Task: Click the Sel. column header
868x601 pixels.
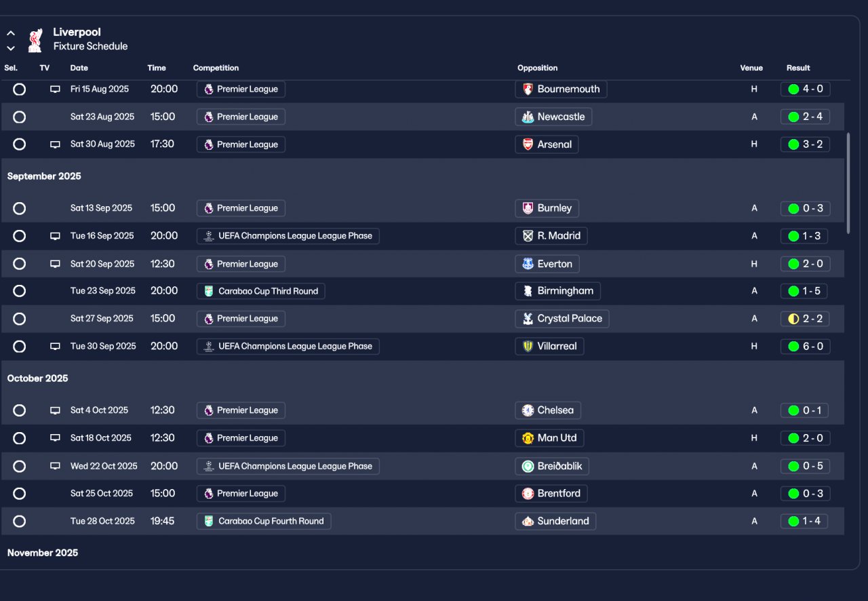Action: pos(11,68)
